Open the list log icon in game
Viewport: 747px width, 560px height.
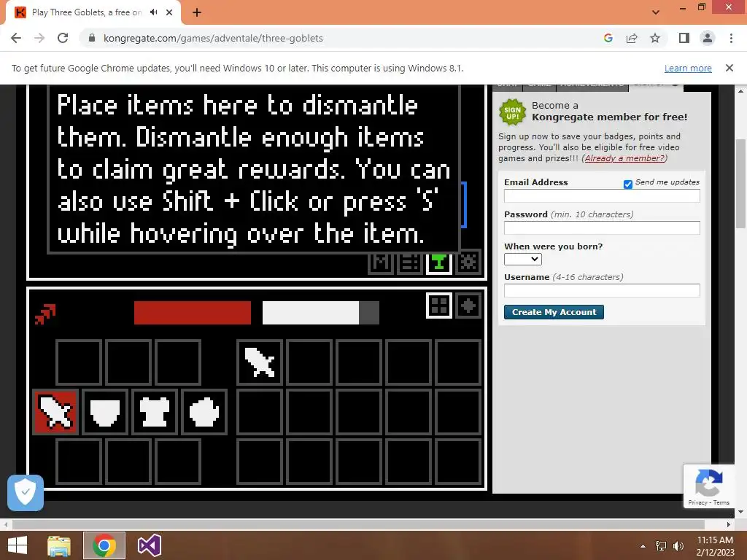pyautogui.click(x=409, y=262)
